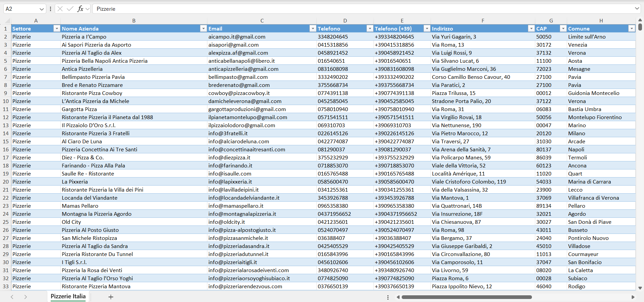Screen dimensions: 644x302
Task: Open the Telefono column filter dropdown
Action: 369,29
